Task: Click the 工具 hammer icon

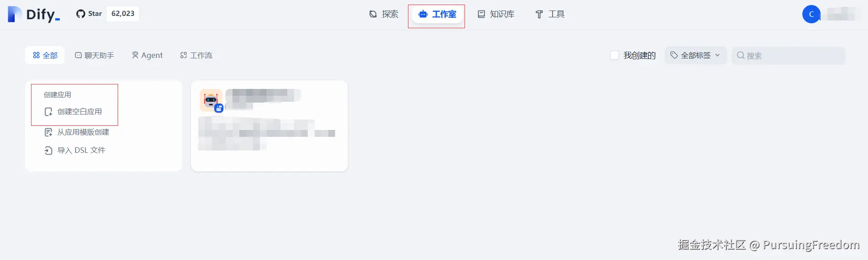Action: [x=539, y=14]
